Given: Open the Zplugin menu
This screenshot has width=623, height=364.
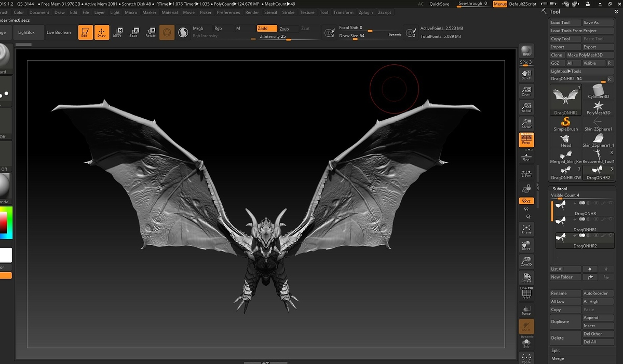Looking at the screenshot, I should coord(366,12).
